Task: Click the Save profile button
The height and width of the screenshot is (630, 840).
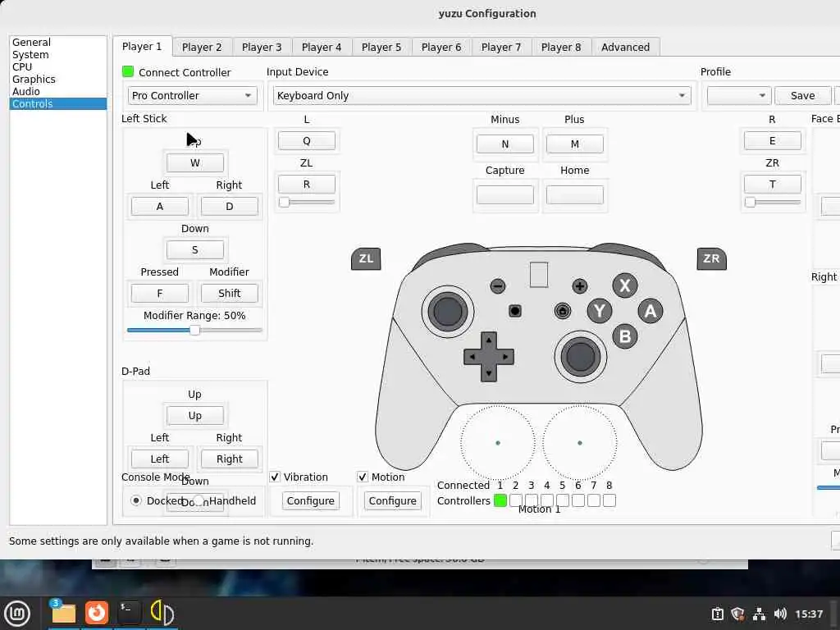Action: [x=802, y=95]
